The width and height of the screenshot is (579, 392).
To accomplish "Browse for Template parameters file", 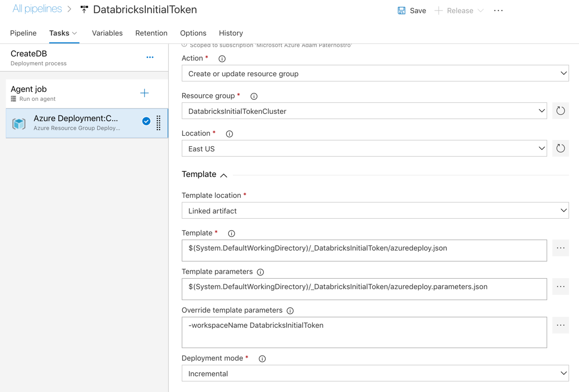I will click(561, 287).
